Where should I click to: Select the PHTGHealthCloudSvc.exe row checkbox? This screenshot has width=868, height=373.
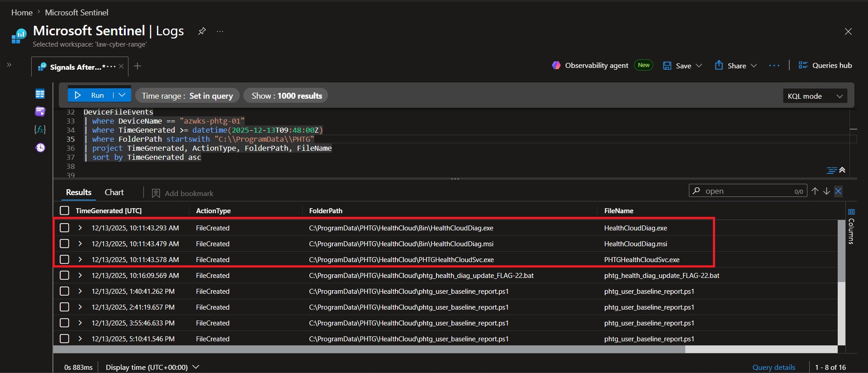point(65,259)
